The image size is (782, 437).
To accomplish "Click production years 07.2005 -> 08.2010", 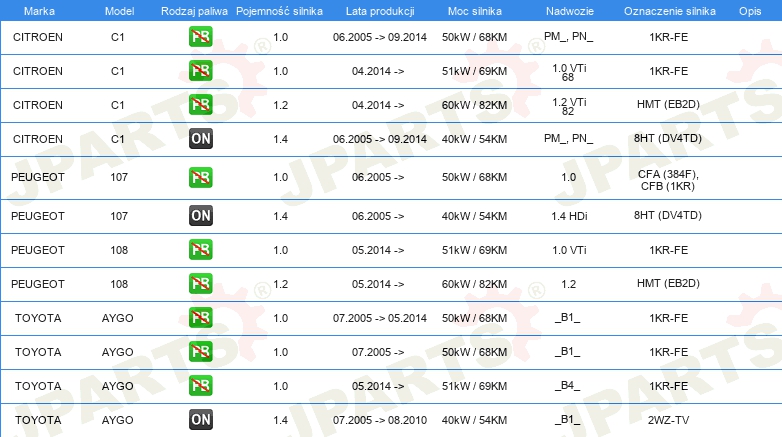I will tap(380, 420).
